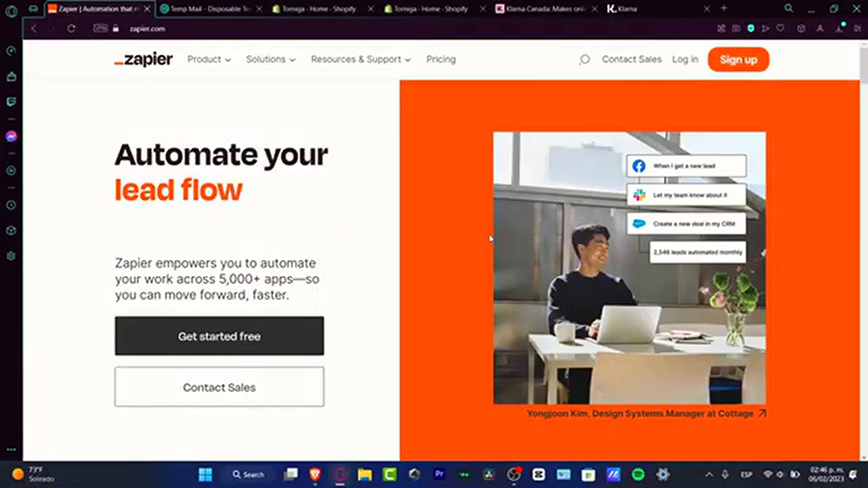Click the Brave Rewards triangle icon in toolbar
Image resolution: width=868 pixels, height=488 pixels.
[766, 28]
